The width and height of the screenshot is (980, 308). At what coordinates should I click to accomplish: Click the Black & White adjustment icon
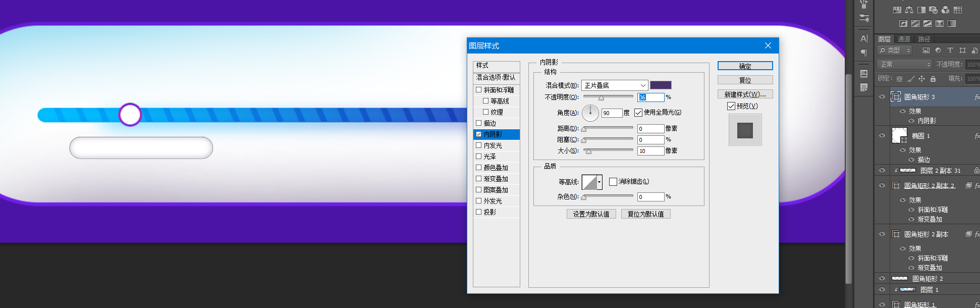point(921,10)
